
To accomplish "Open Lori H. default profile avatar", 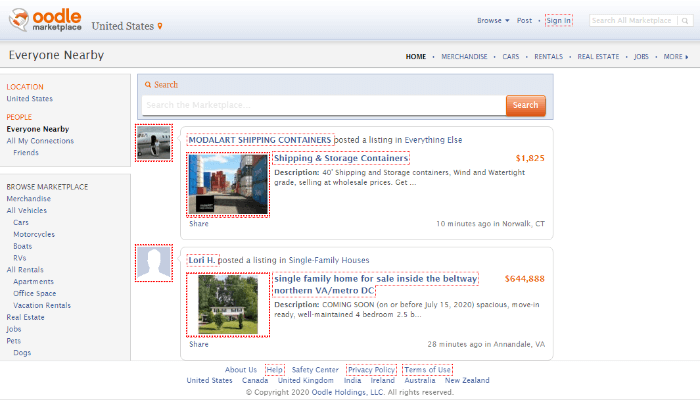I will pos(154,263).
